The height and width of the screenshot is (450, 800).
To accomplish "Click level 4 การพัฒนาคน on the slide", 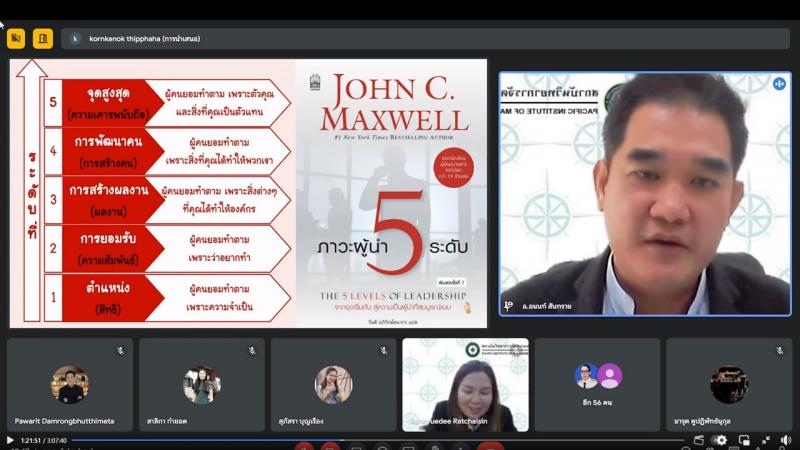I will [108, 151].
